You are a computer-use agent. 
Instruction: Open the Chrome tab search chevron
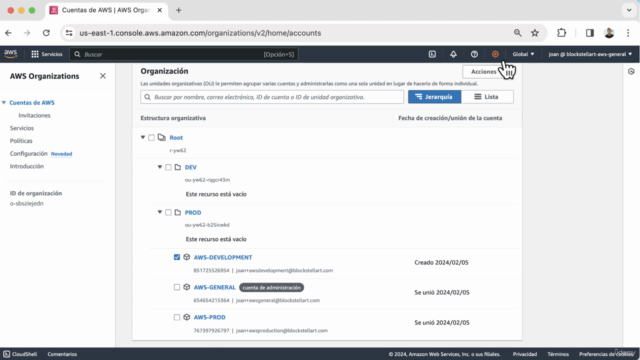[629, 10]
